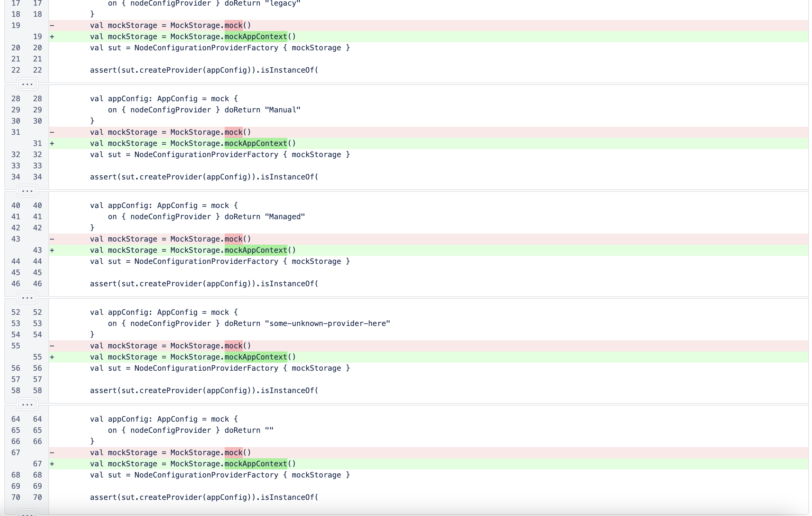Screen dimensions: 812x516
Task: Click highlighted mockAppContext on added line 67
Action: (x=255, y=464)
